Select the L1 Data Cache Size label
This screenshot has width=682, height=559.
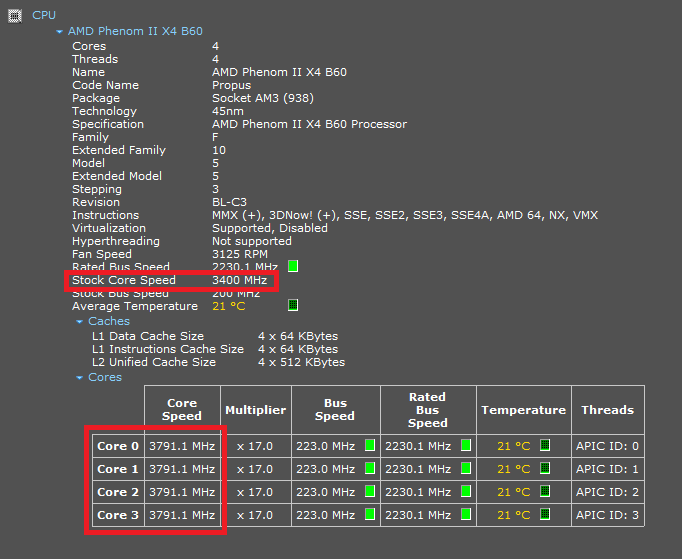(148, 336)
